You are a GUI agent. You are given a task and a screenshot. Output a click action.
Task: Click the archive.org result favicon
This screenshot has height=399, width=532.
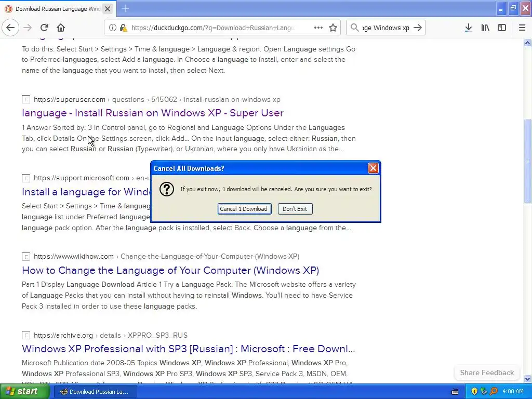coord(26,335)
